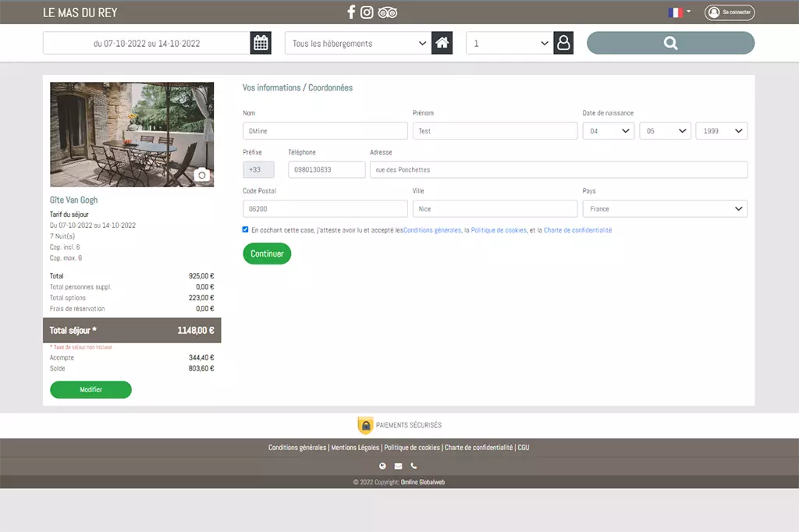Open the Omline Globalweb copyright link
This screenshot has height=532, width=799.
(x=422, y=482)
